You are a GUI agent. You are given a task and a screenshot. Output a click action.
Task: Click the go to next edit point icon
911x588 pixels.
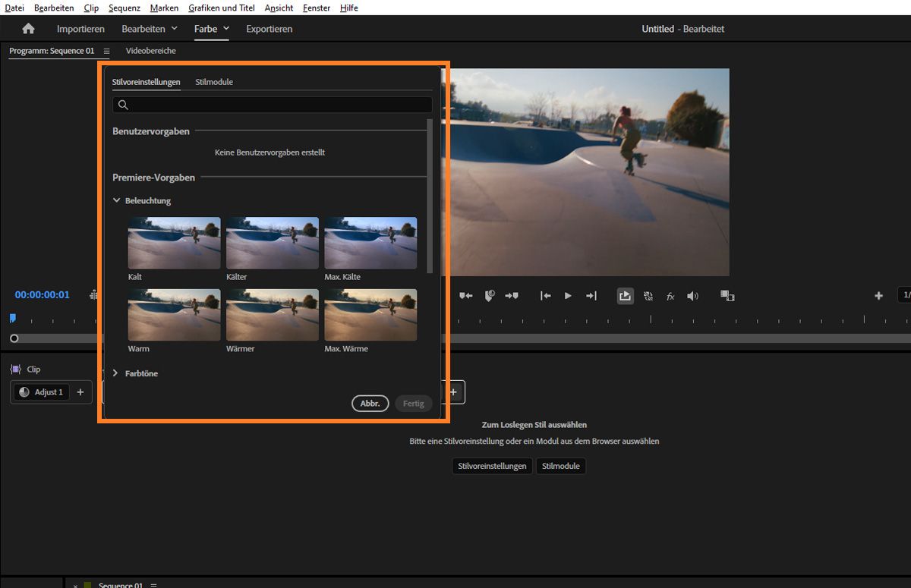point(591,296)
